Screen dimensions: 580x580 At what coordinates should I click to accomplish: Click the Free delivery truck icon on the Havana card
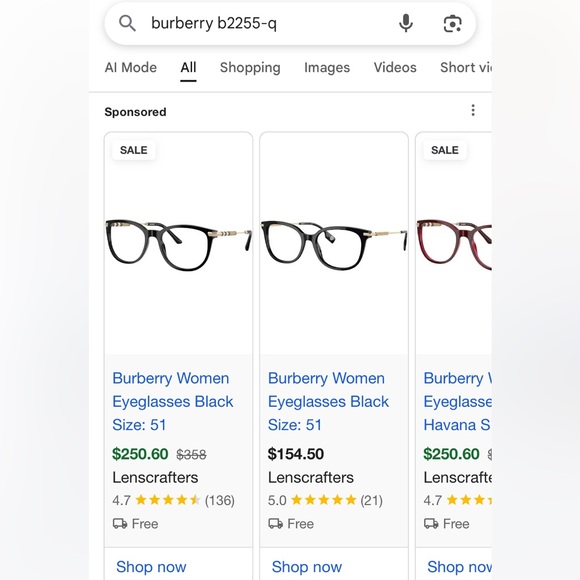431,524
